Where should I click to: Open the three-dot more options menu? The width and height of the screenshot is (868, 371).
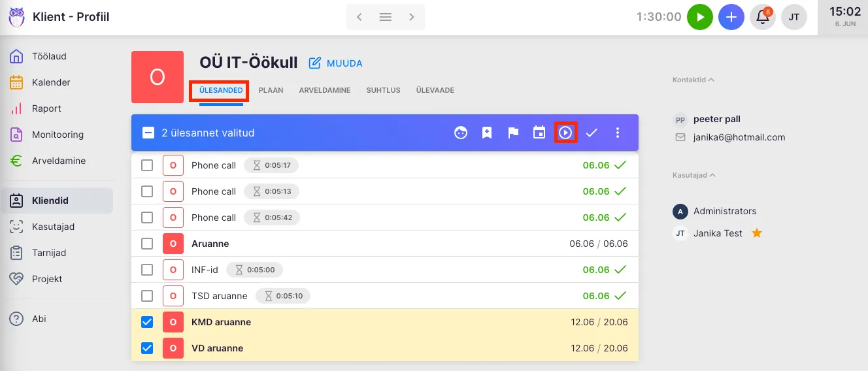(x=618, y=133)
